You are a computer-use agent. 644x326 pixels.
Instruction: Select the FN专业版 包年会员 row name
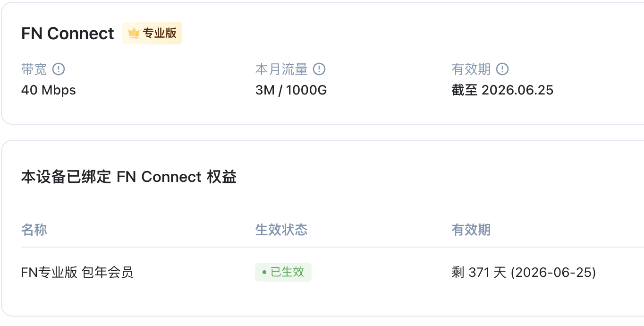(x=77, y=272)
